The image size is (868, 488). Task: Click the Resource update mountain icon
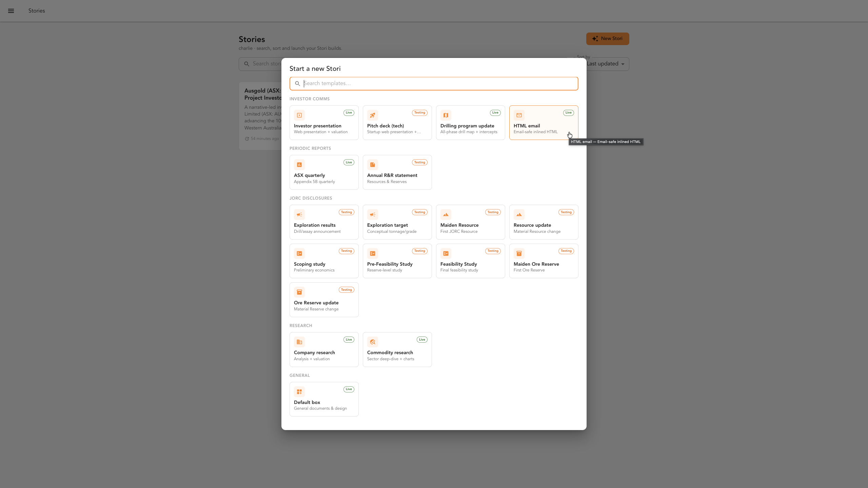519,215
